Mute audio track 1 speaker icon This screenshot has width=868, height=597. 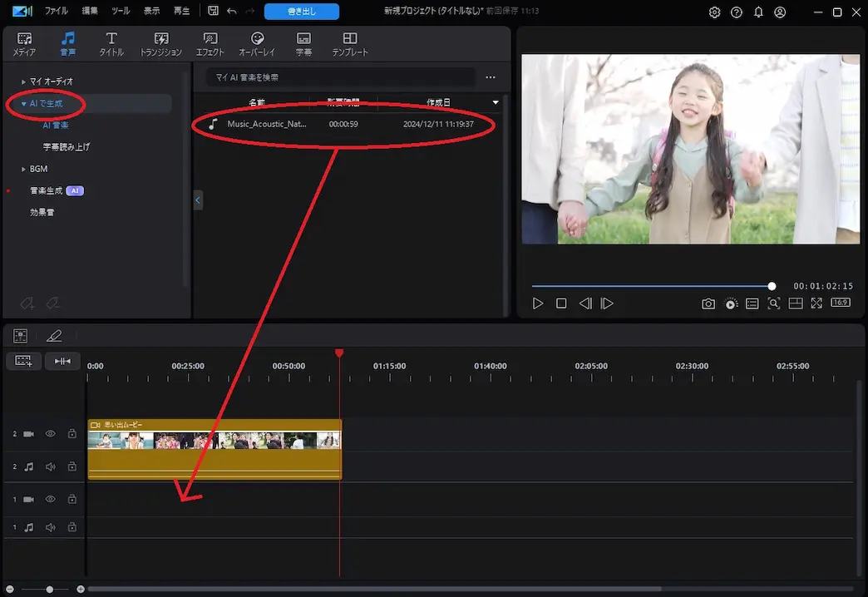pyautogui.click(x=51, y=527)
